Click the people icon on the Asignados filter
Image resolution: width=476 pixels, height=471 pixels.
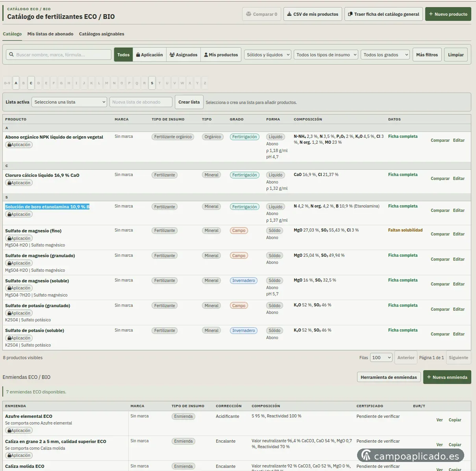click(172, 55)
